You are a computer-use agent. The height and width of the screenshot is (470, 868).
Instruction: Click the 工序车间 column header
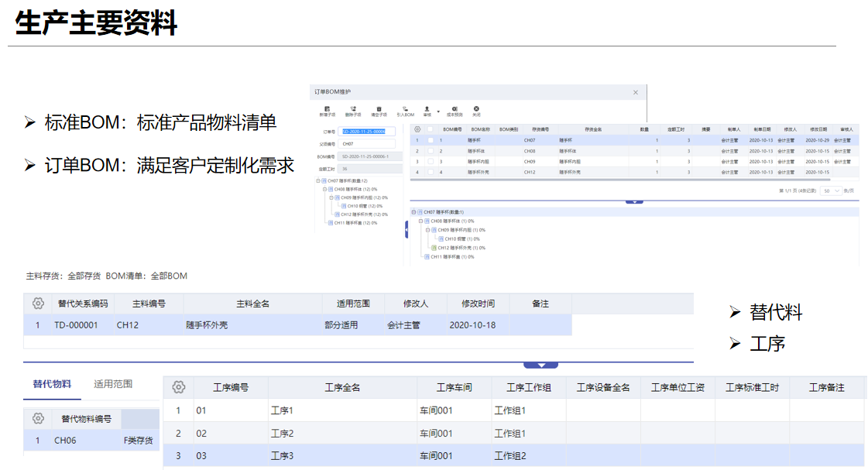coord(454,387)
